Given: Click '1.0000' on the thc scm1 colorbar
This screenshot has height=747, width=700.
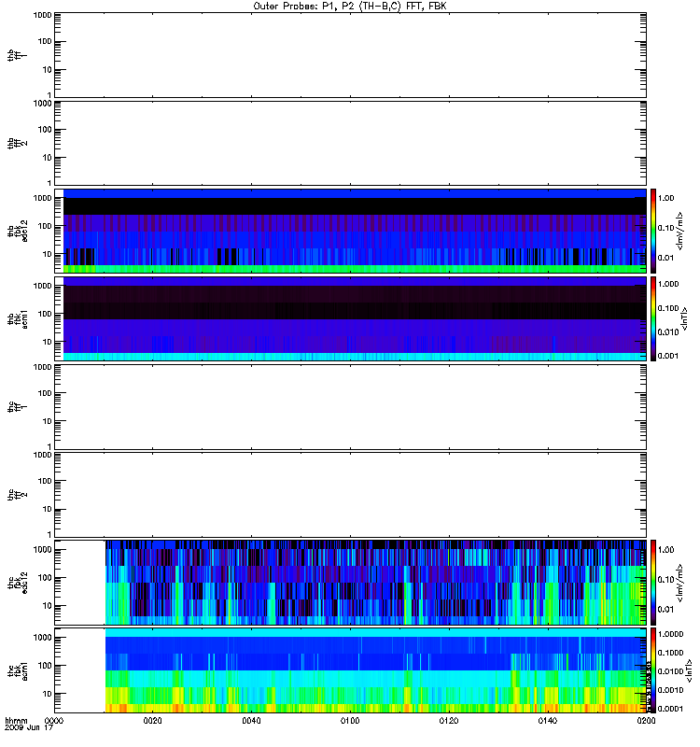Looking at the screenshot, I should (x=670, y=634).
